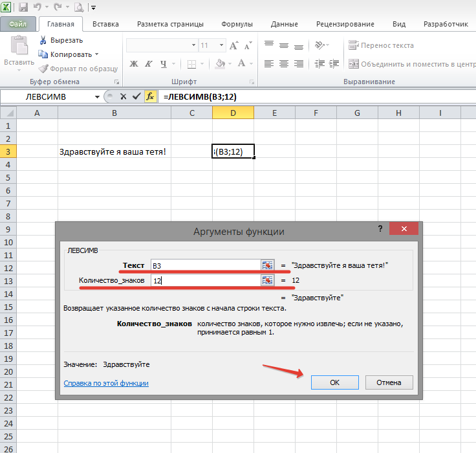Image resolution: width=476 pixels, height=453 pixels.
Task: Click cell with Здравствуйте я ваша тетя!
Action: click(114, 151)
